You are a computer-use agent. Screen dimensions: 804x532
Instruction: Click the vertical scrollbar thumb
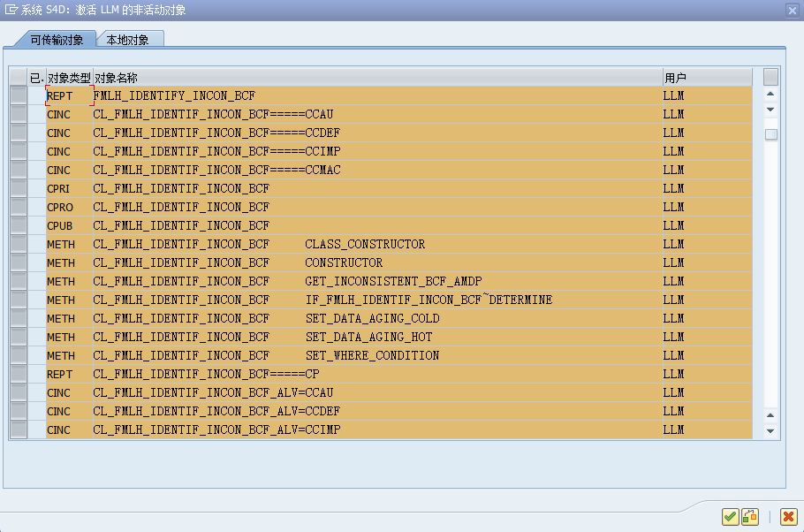click(x=771, y=134)
